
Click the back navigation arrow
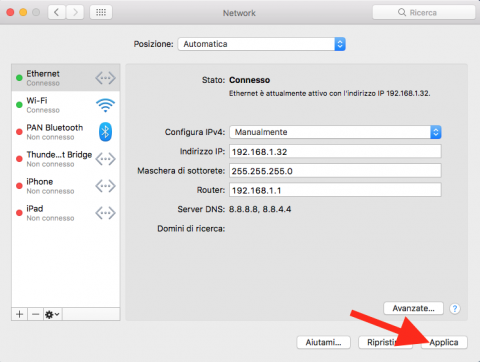[57, 13]
